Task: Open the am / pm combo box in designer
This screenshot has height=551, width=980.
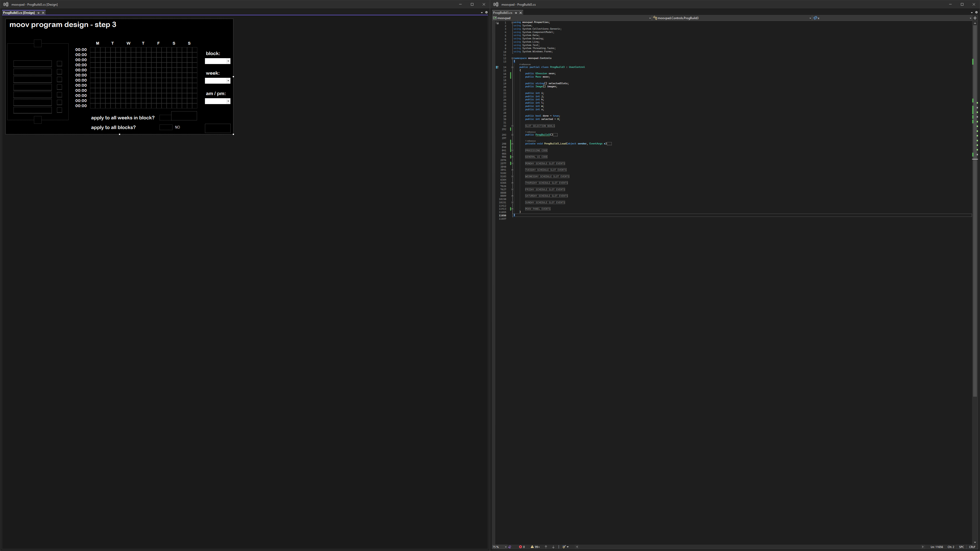Action: [218, 101]
